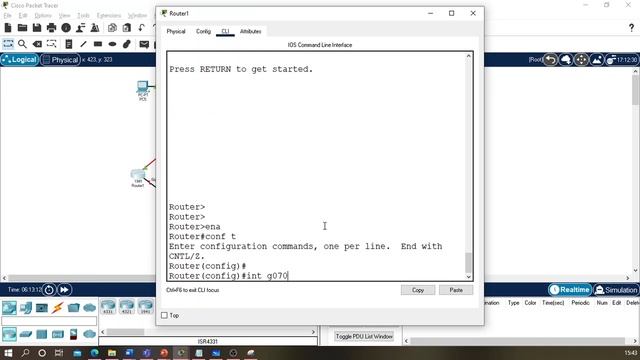Screen dimensions: 640x360
Task: Click the Print icon in the toolbar
Action: tap(51, 28)
